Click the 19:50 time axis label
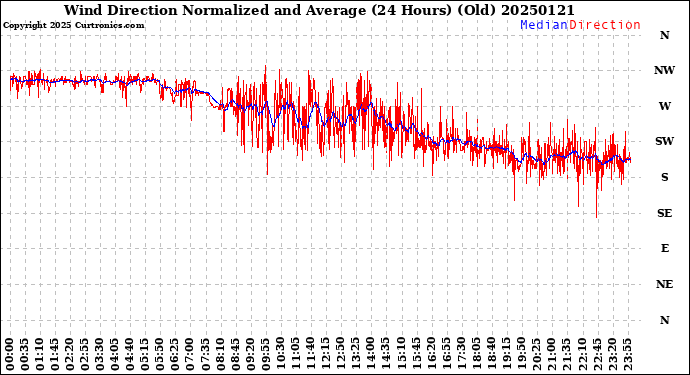The height and width of the screenshot is (375, 690). (x=521, y=354)
